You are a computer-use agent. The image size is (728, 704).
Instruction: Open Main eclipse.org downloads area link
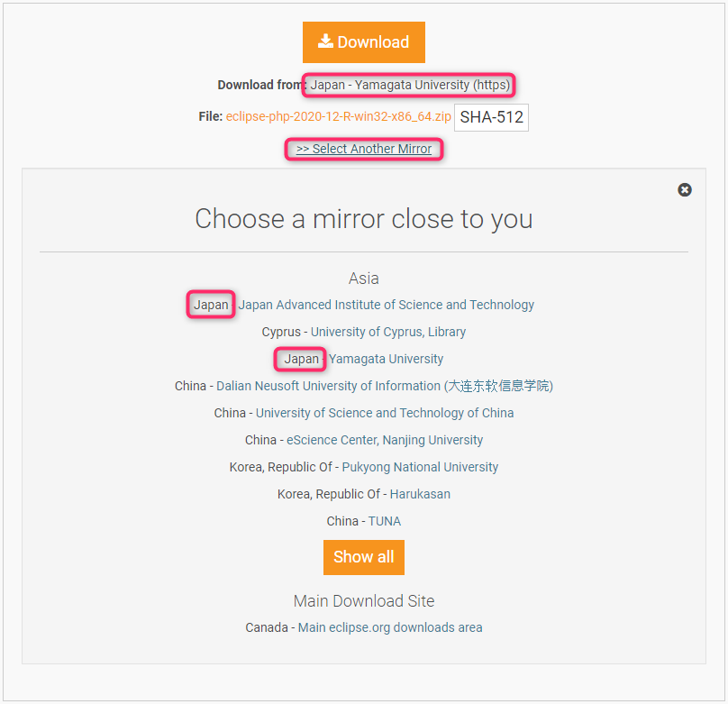tap(390, 628)
